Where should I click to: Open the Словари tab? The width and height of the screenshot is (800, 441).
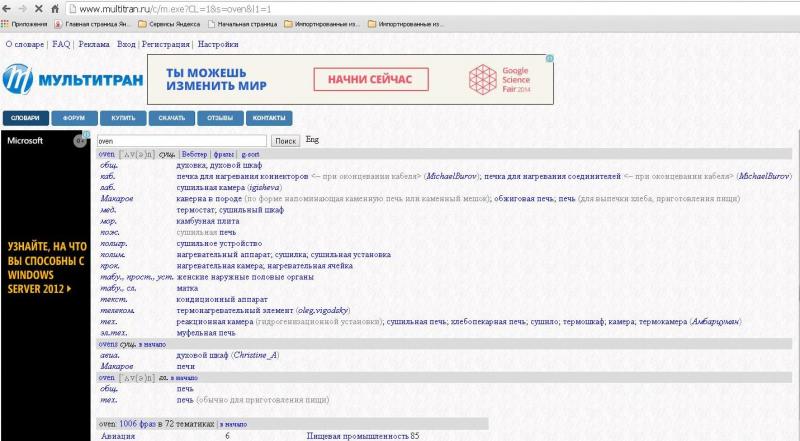[25, 118]
